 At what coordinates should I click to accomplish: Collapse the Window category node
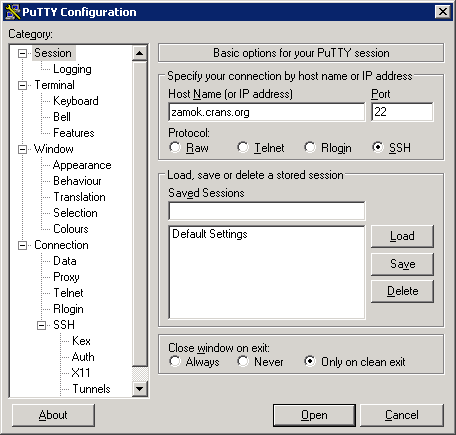(22, 149)
